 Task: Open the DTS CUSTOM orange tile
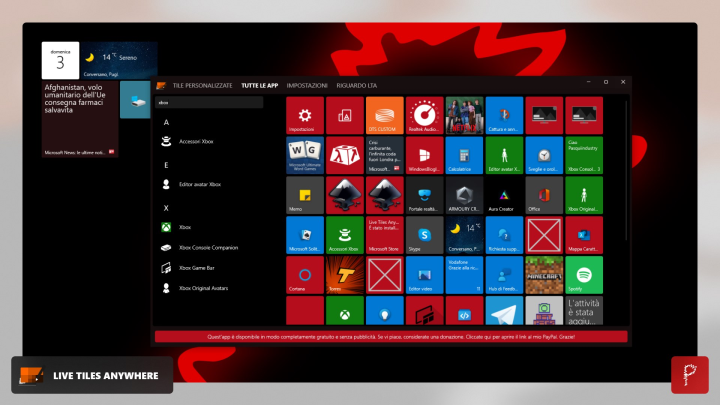(385, 115)
